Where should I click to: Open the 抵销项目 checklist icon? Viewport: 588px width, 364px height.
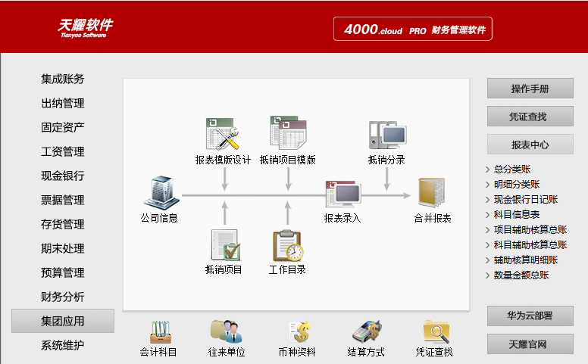224,245
